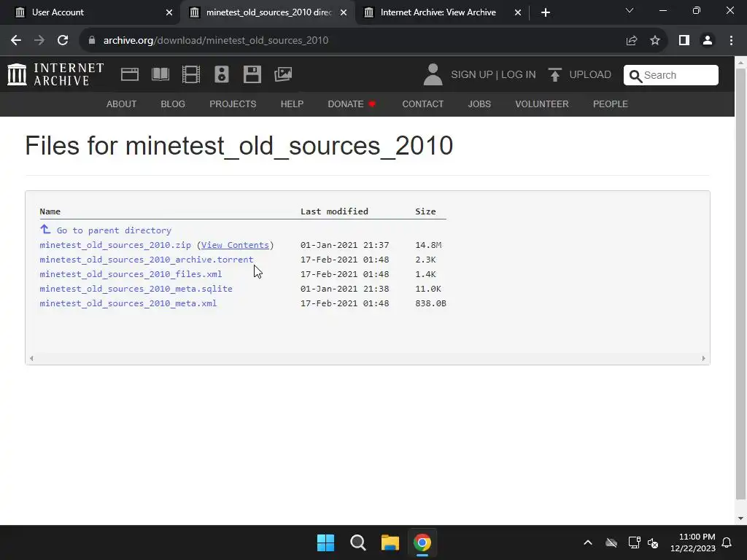This screenshot has height=560, width=747.
Task: Open the Chrome profile icon
Action: (x=708, y=41)
